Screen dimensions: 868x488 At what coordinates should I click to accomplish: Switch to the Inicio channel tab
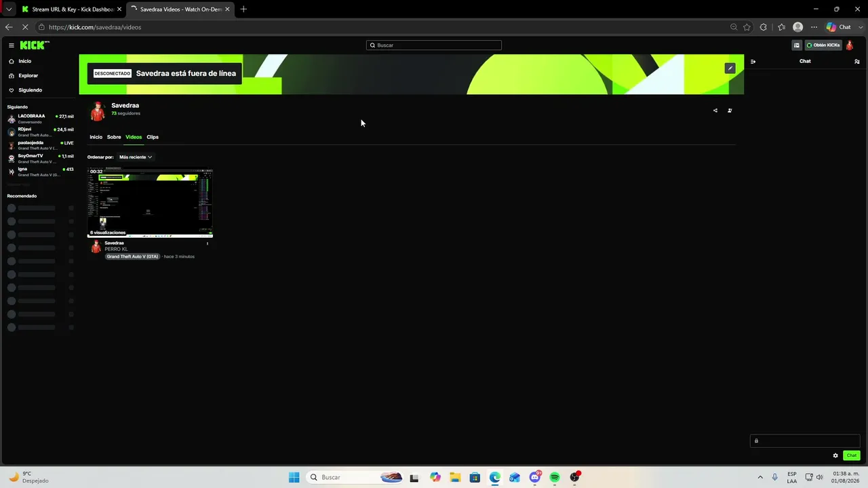[x=96, y=137]
